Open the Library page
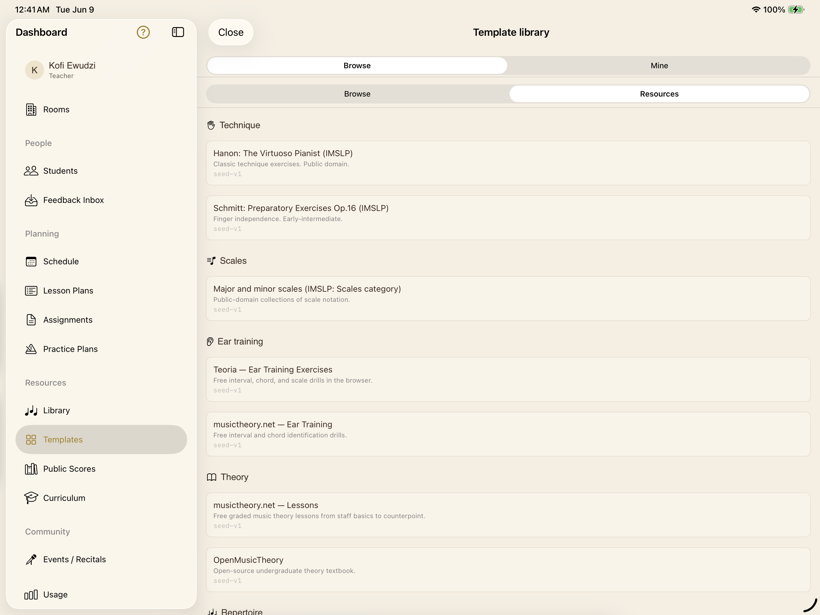 tap(101, 411)
